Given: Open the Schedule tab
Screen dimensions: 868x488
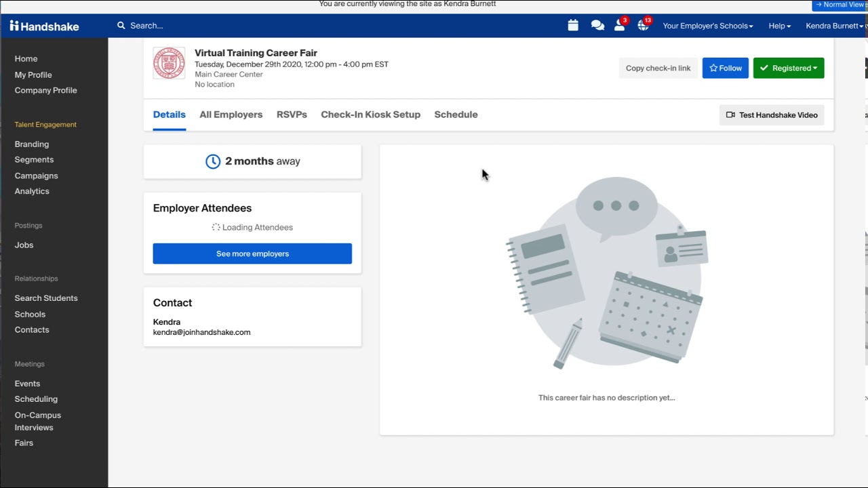Looking at the screenshot, I should (456, 115).
